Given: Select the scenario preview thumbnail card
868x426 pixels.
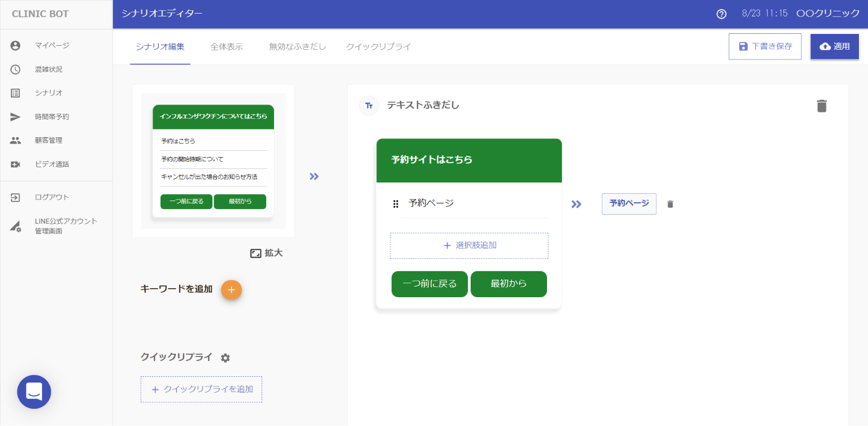Looking at the screenshot, I should pyautogui.click(x=213, y=161).
